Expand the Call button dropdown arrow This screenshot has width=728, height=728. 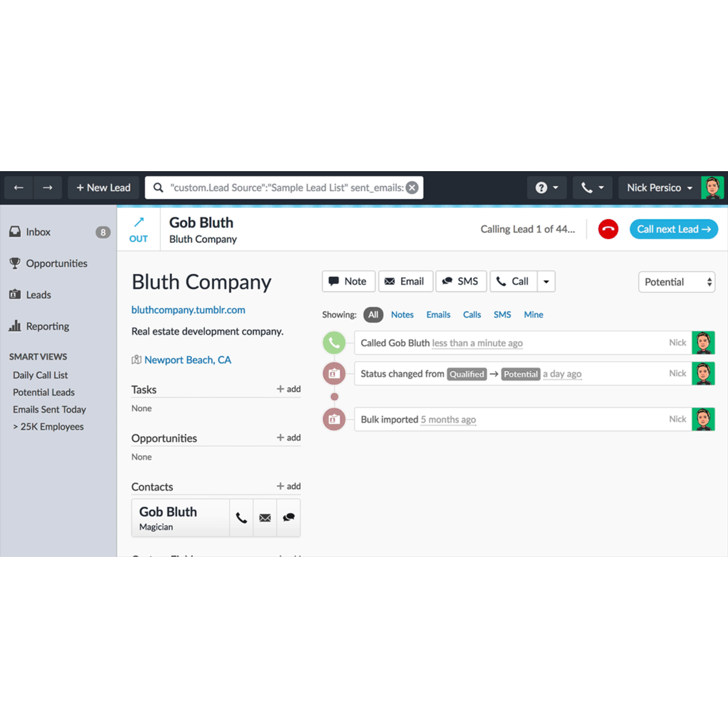tap(546, 281)
